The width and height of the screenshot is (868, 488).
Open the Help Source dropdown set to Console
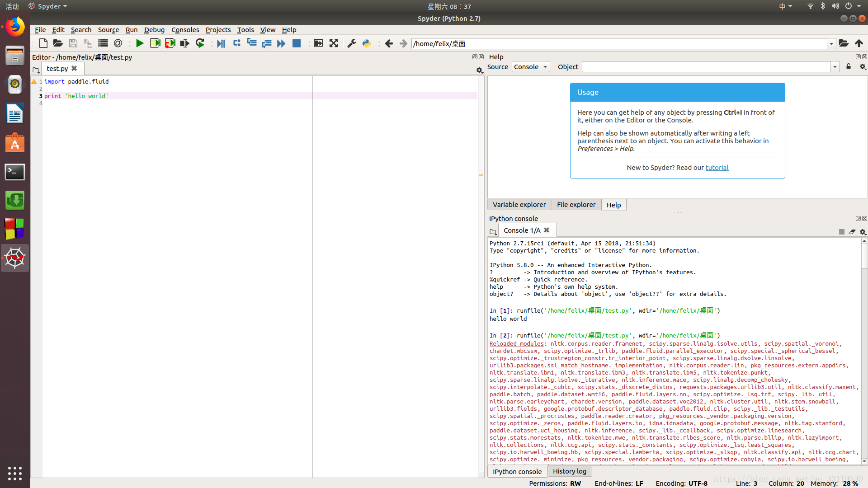click(531, 67)
